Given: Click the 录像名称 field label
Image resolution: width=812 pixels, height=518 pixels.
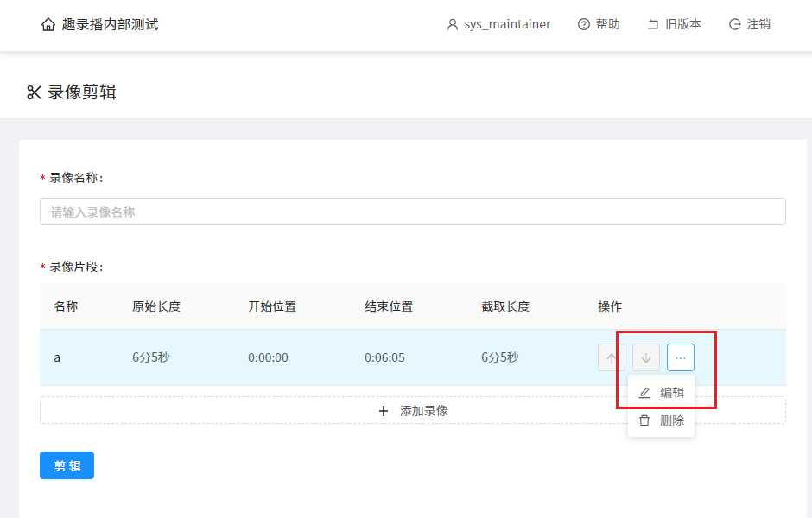Looking at the screenshot, I should click(76, 178).
